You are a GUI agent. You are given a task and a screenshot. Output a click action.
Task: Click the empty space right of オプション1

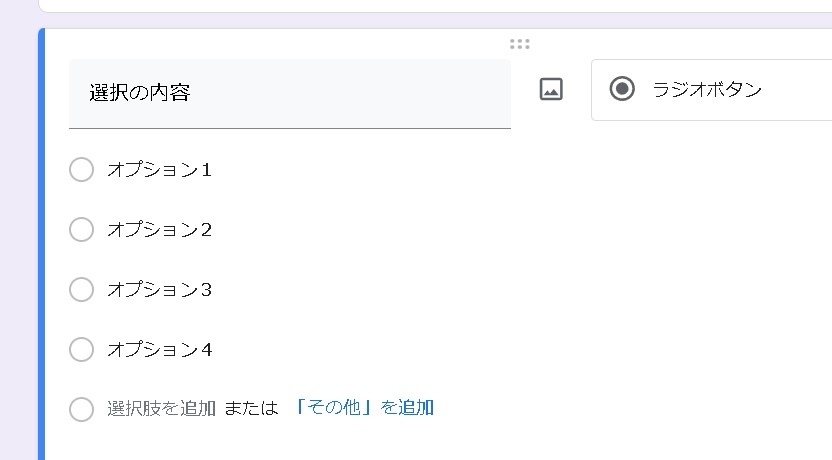[x=500, y=170]
